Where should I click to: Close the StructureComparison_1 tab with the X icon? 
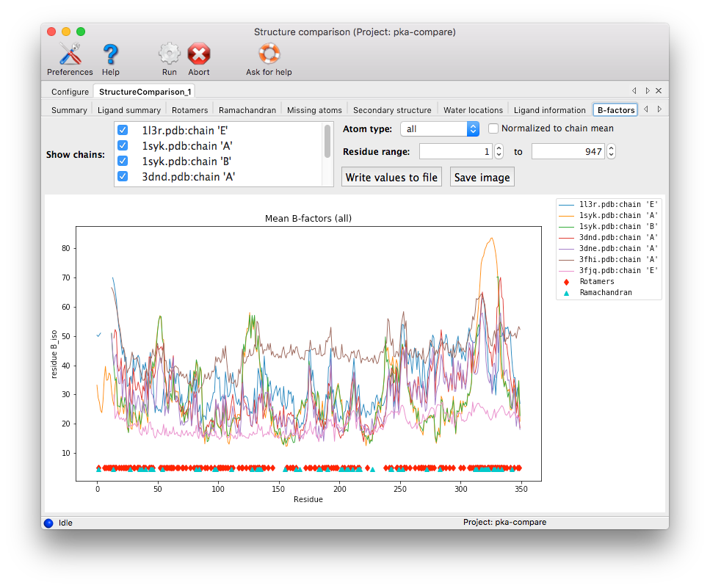tap(659, 91)
